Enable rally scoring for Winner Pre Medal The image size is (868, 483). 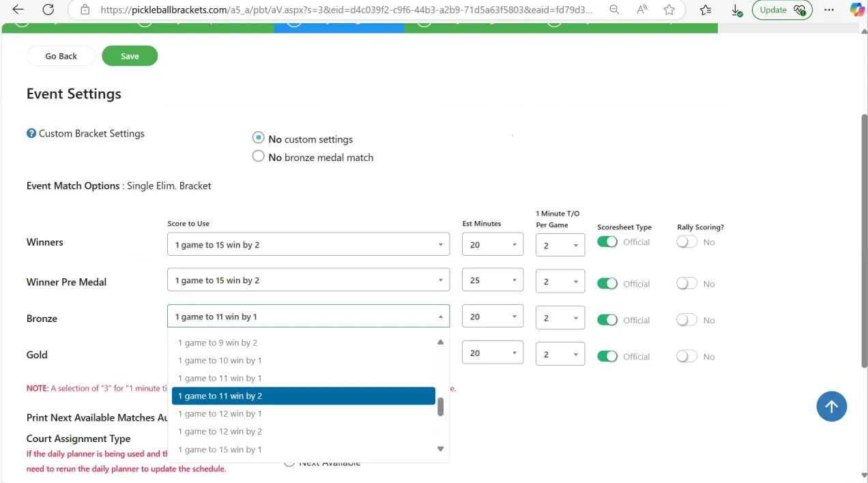pyautogui.click(x=686, y=284)
